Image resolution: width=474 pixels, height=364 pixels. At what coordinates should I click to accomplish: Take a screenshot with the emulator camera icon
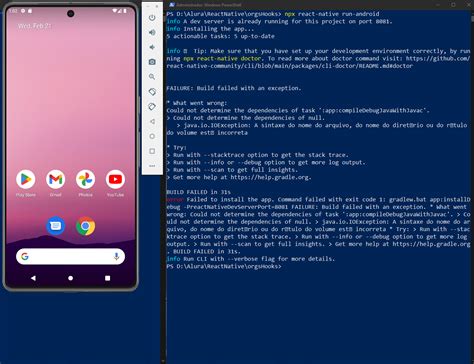[152, 62]
